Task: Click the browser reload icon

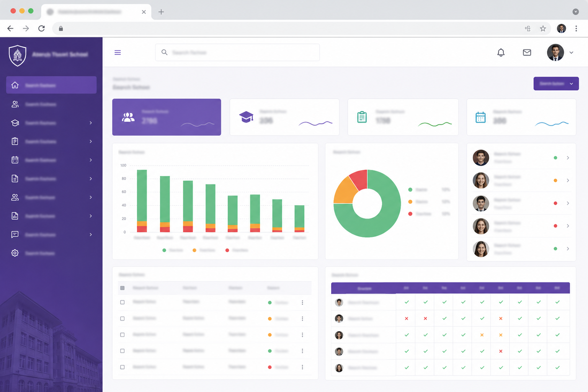Action: (41, 28)
